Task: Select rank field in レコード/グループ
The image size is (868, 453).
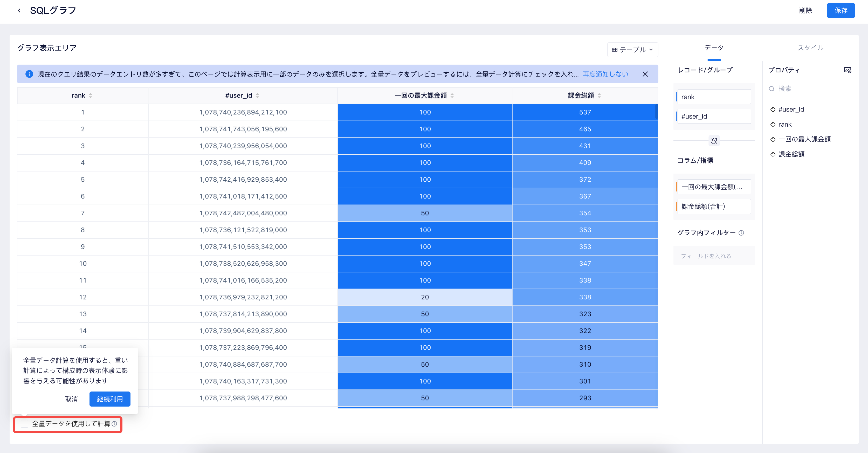Action: (713, 97)
